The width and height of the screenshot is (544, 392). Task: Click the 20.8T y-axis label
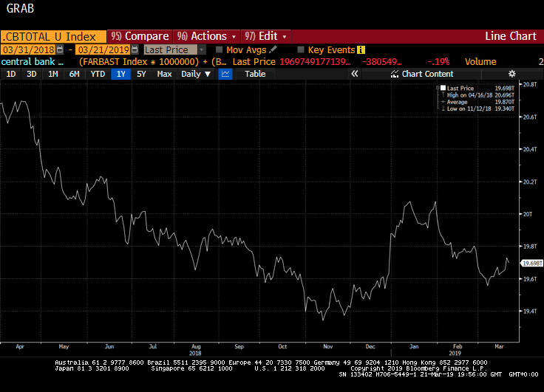[x=530, y=85]
